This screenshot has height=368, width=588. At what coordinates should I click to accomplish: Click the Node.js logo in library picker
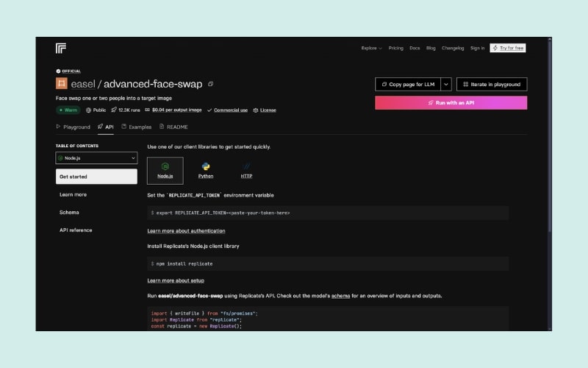[x=165, y=166]
